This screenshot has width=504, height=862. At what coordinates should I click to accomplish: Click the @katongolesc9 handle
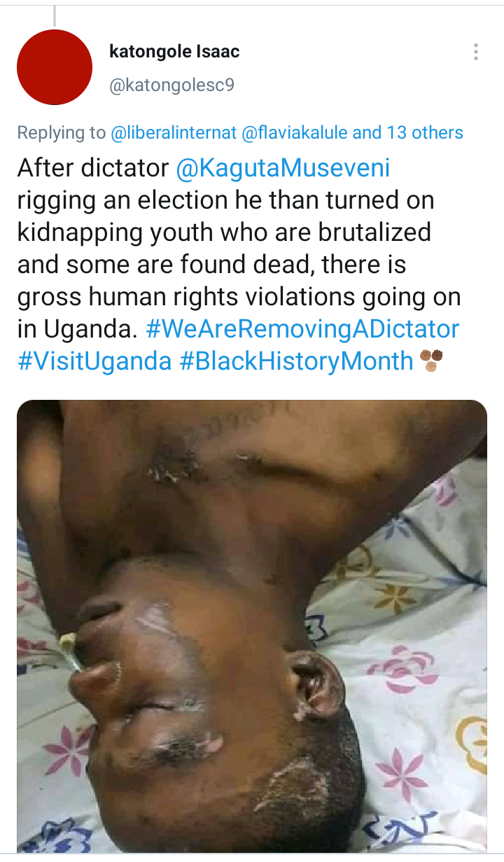[x=172, y=85]
